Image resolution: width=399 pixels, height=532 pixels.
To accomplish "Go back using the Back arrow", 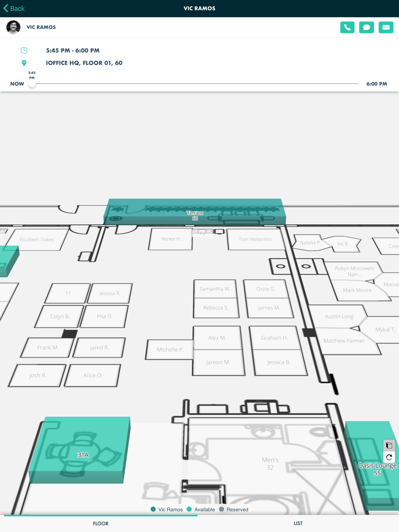I will click(x=14, y=8).
